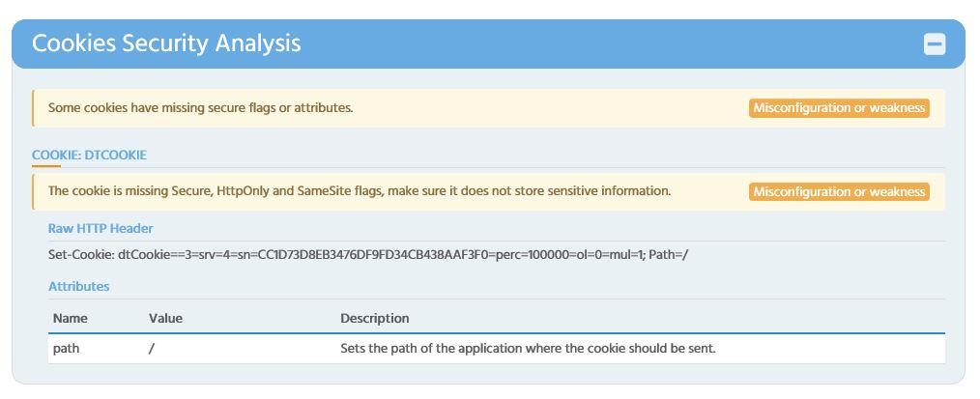Click the missing secure flags warning text
Image resolution: width=980 pixels, height=399 pixels.
(x=200, y=107)
